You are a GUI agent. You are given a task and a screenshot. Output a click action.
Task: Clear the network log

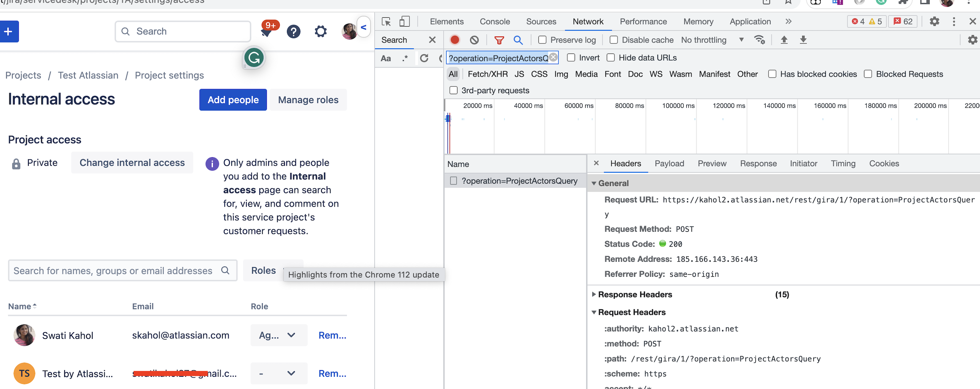click(x=474, y=40)
